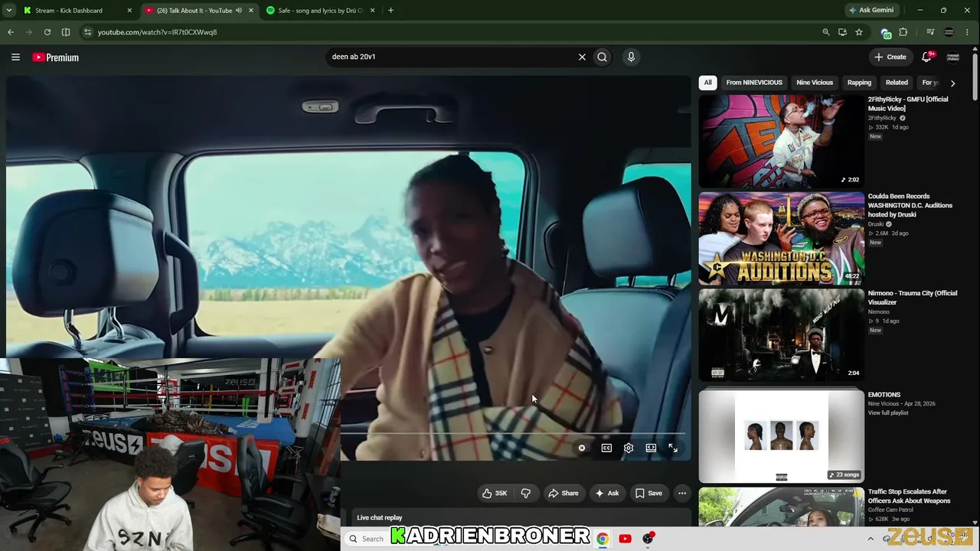Open the media controls in Chrome toolbar
This screenshot has height=551, width=980.
[930, 32]
